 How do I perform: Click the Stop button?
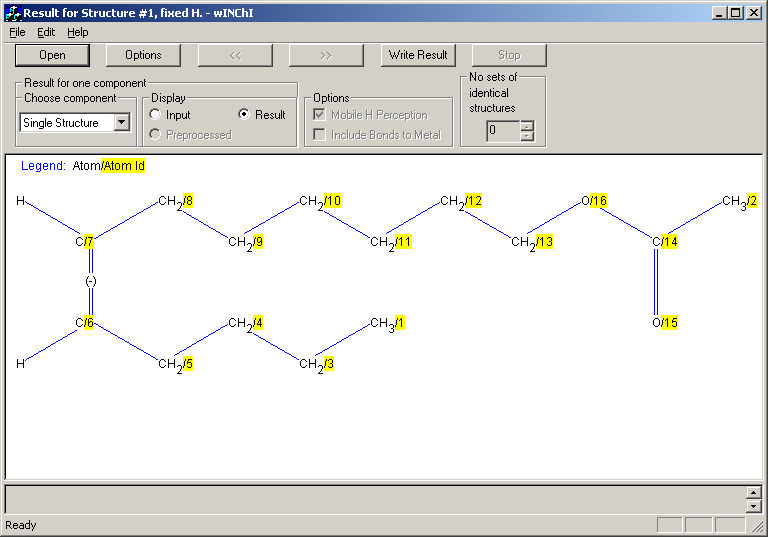point(509,55)
